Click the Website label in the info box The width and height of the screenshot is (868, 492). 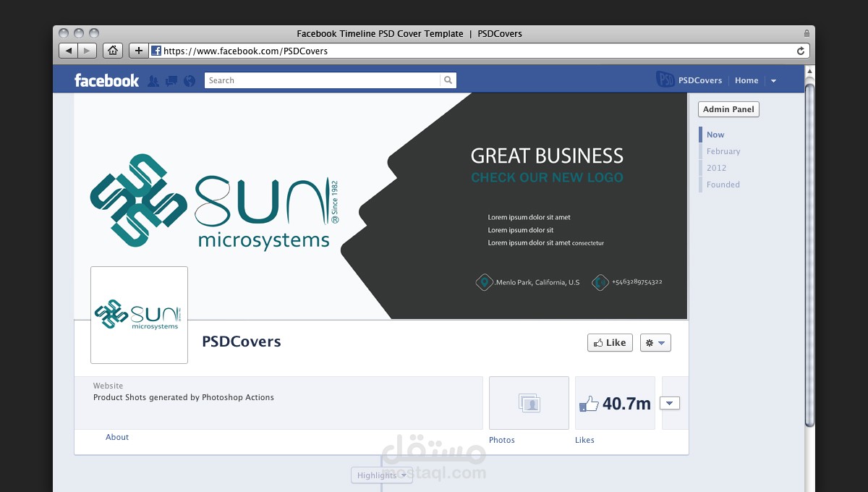pyautogui.click(x=108, y=386)
